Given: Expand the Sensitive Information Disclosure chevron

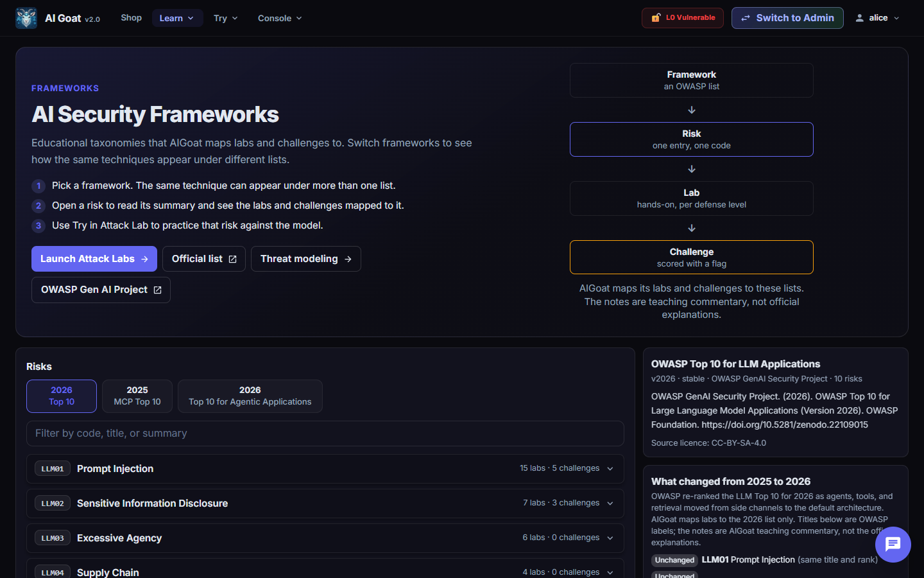Looking at the screenshot, I should (x=610, y=504).
